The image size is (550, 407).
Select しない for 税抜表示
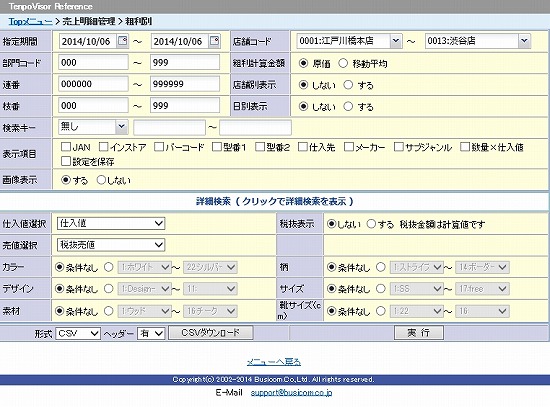(331, 224)
